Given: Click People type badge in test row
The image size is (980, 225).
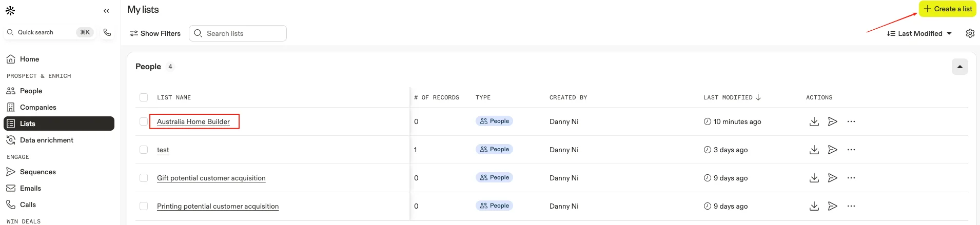Looking at the screenshot, I should 495,149.
